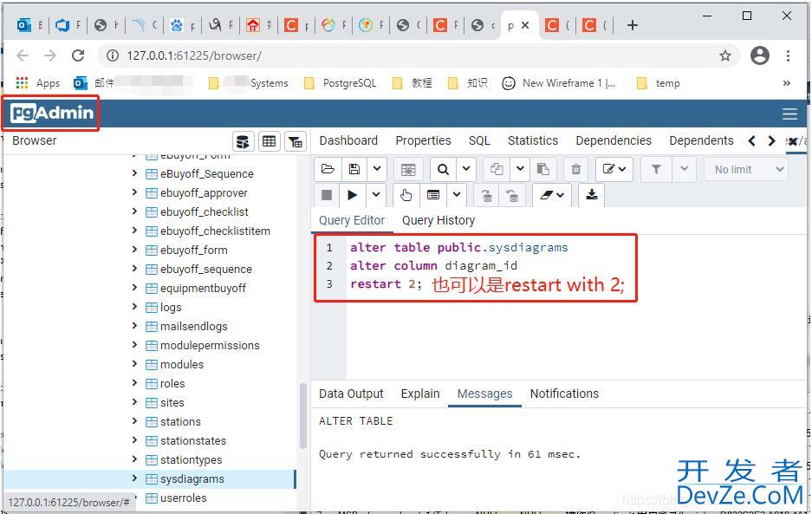
Task: Open execute options dropdown arrow
Action: (376, 195)
